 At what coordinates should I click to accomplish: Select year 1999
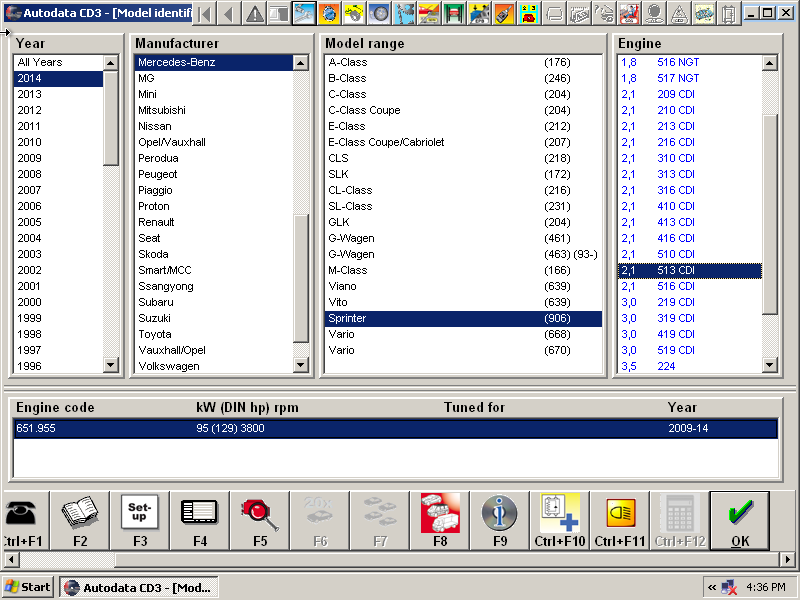click(58, 318)
